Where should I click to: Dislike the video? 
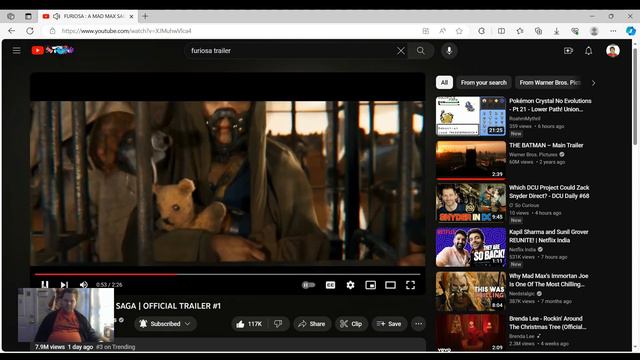(x=278, y=324)
